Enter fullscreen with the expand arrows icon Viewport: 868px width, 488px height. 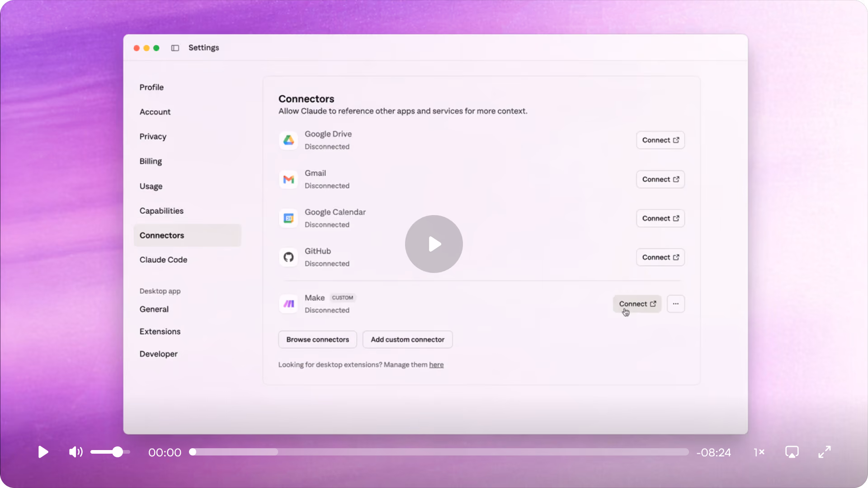coord(825,452)
